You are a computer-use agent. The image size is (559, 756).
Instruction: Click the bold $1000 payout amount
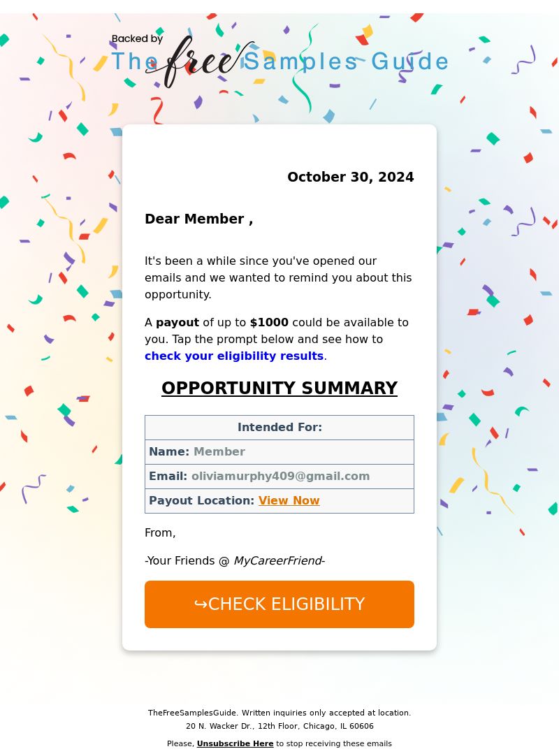pos(269,323)
